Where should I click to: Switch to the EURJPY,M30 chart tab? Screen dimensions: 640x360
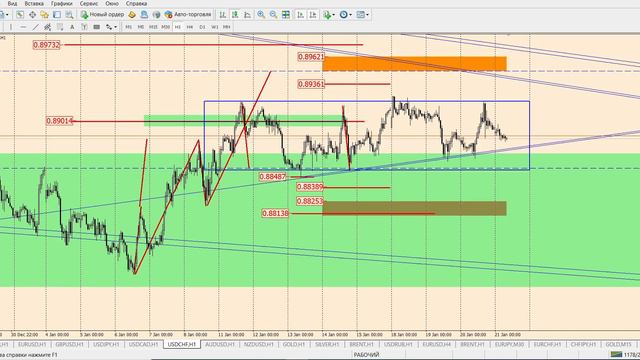pos(509,344)
